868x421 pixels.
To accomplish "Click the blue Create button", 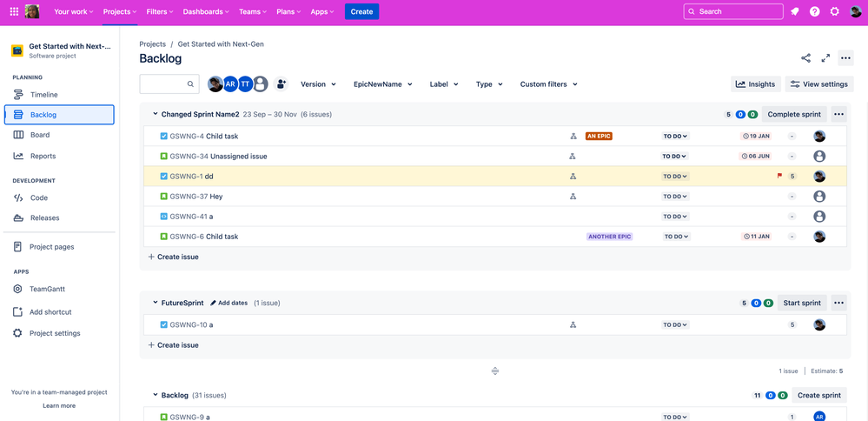I will [361, 11].
